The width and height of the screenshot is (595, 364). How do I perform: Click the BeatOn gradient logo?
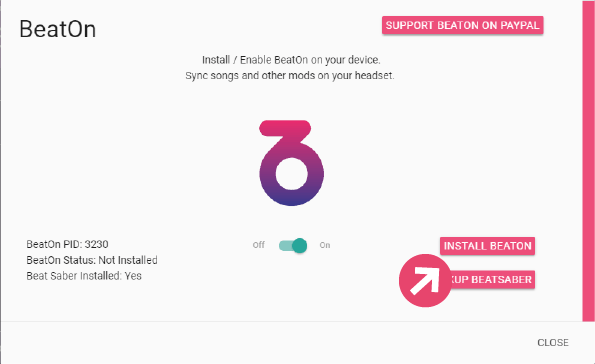click(x=291, y=163)
